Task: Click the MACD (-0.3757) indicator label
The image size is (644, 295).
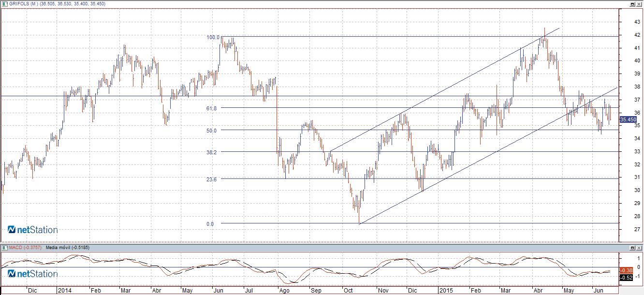Action: [x=25, y=248]
